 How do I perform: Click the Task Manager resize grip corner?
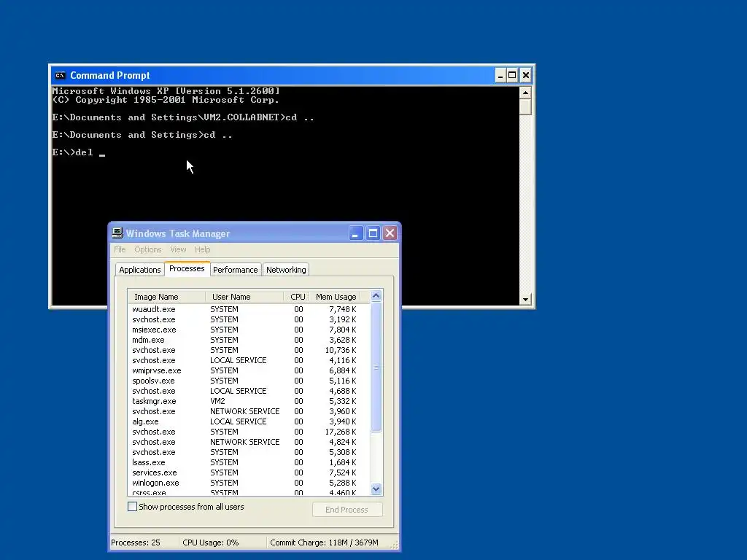(394, 545)
